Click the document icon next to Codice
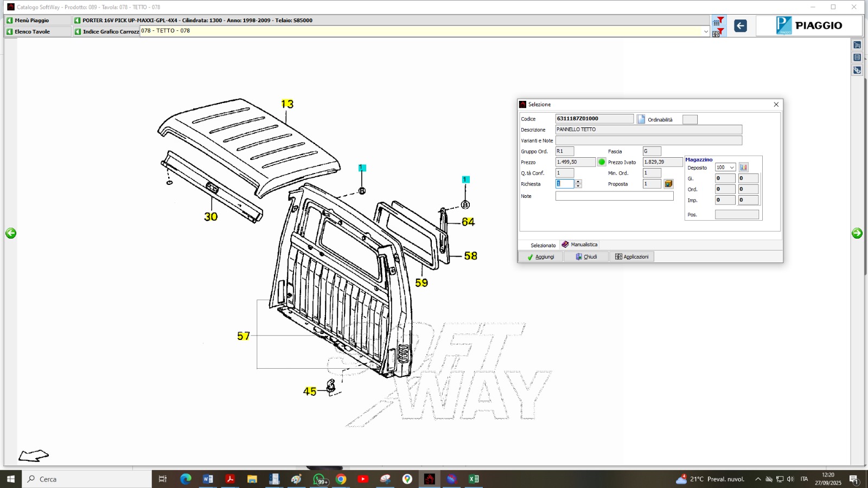The image size is (868, 488). pos(641,119)
